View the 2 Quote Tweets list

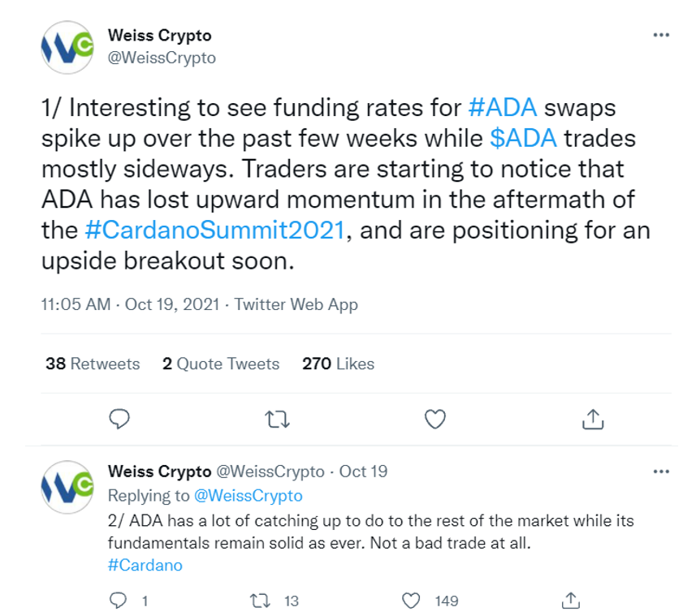point(221,364)
